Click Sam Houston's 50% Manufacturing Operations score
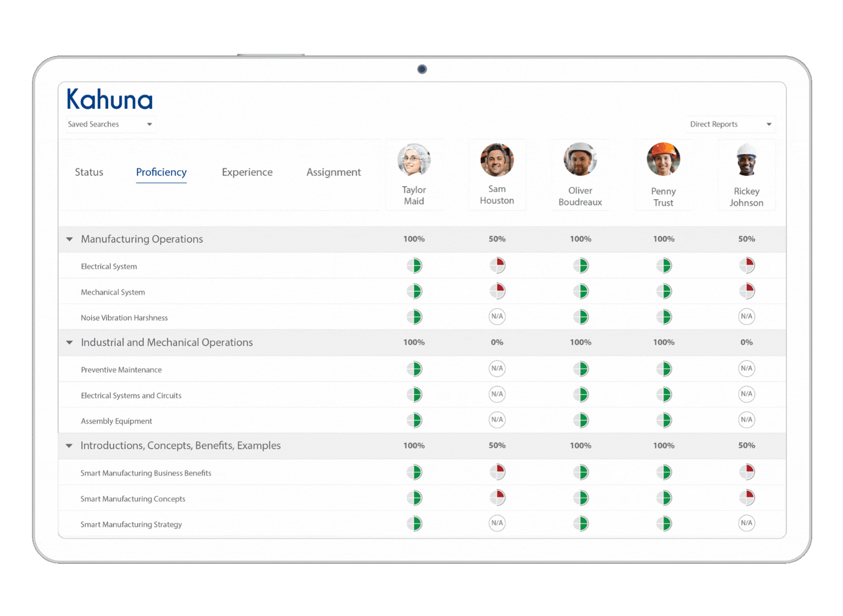Image resolution: width=843 pixels, height=616 pixels. (x=497, y=239)
